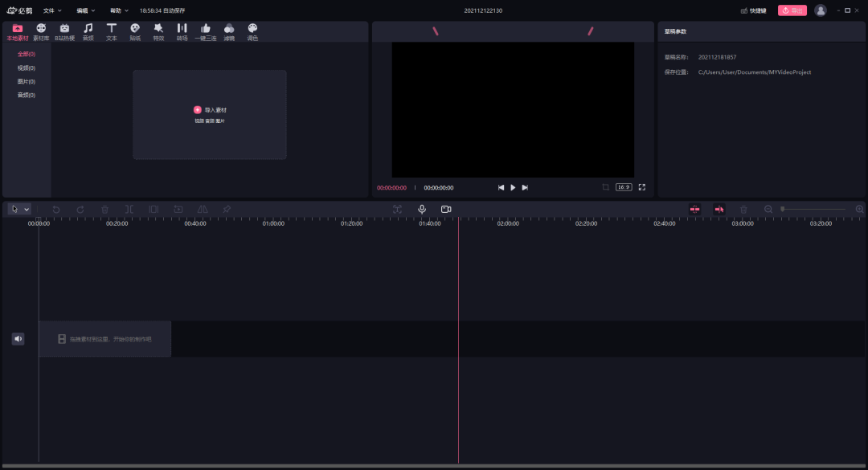Open the 文本 text tool panel

pos(111,32)
